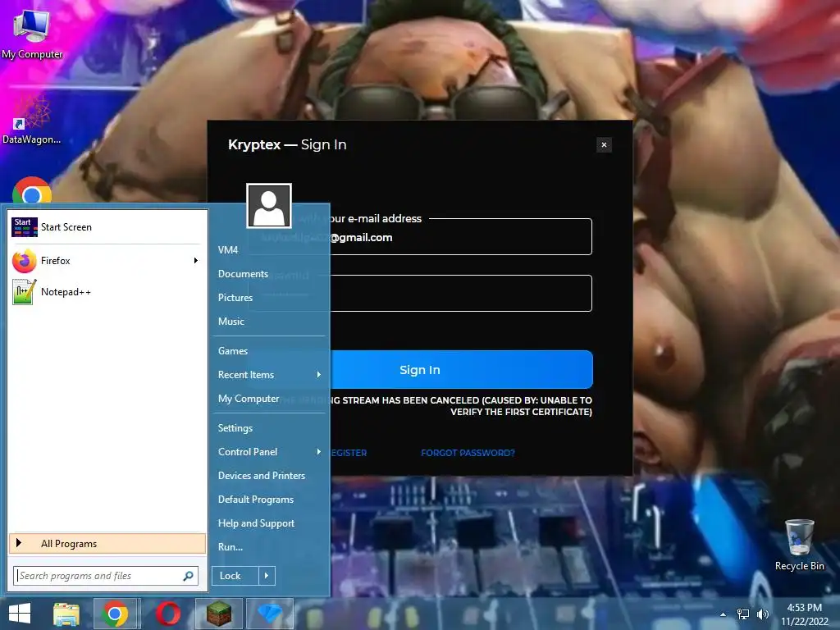Open Help and Support
The height and width of the screenshot is (630, 840).
click(270, 523)
